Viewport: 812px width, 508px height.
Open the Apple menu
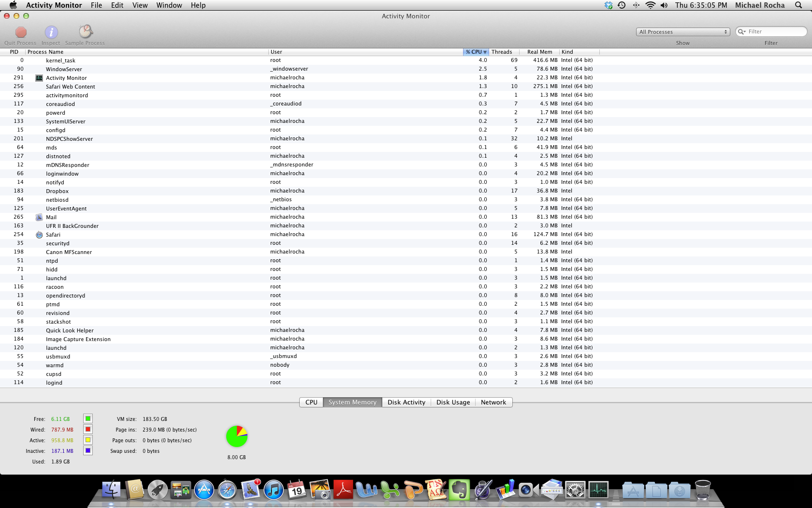click(13, 5)
